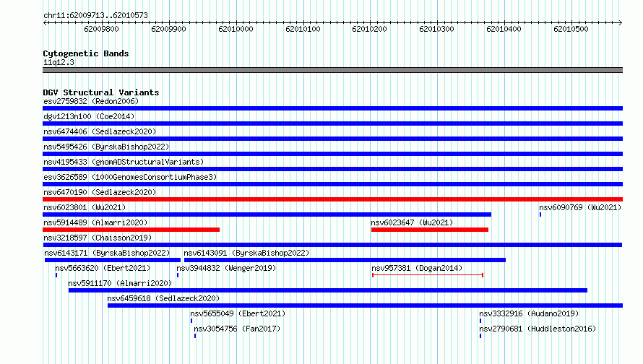Click the blue bar under esv2759832

332,108
